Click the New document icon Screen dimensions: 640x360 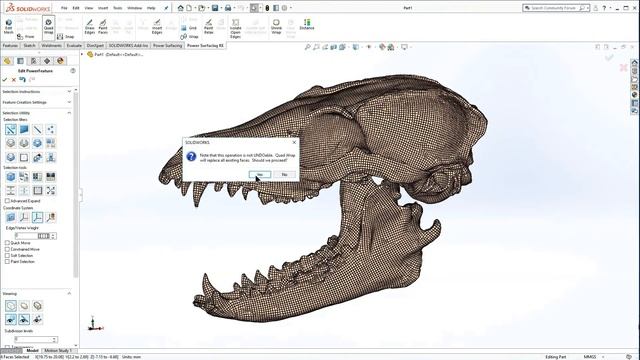point(189,8)
